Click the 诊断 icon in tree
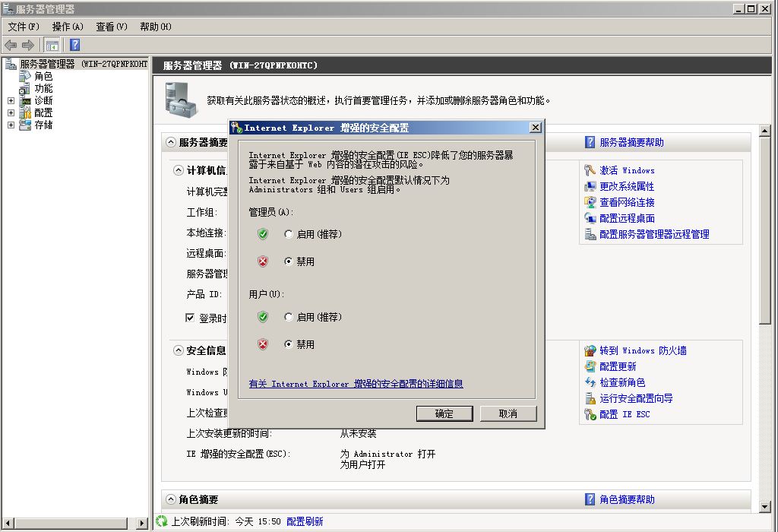This screenshot has width=778, height=532. (25, 101)
